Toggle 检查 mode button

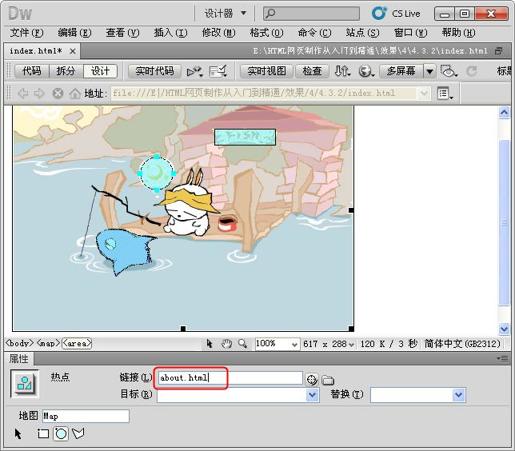[312, 71]
